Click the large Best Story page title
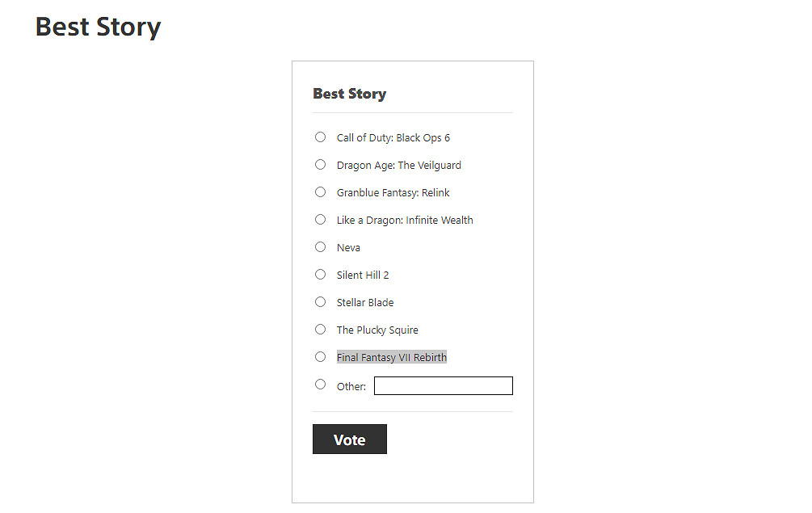 tap(98, 27)
